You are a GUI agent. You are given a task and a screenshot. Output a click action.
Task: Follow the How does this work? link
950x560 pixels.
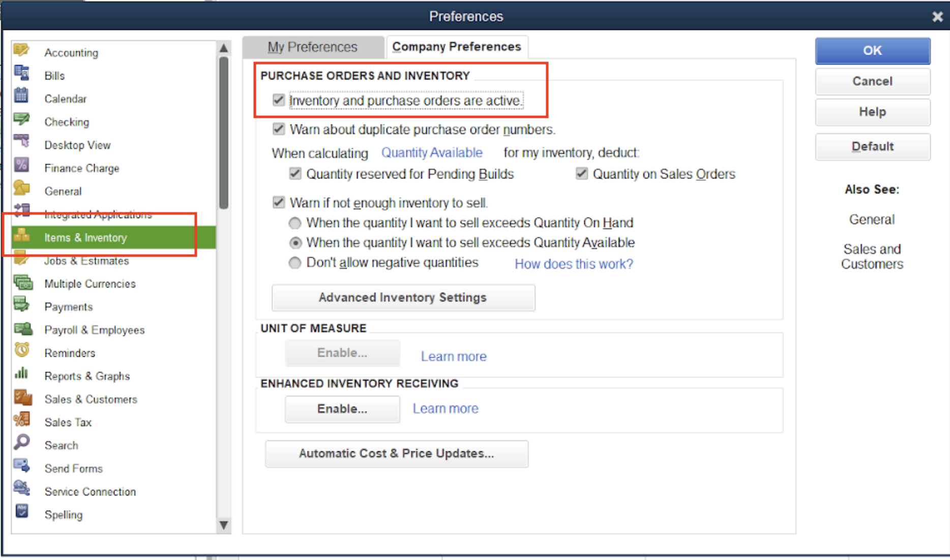coord(574,264)
